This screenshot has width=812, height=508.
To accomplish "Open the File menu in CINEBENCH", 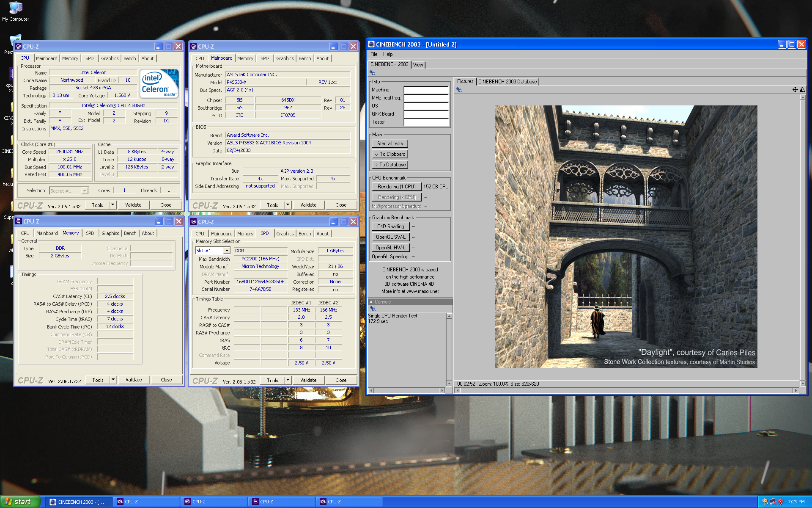I will [374, 54].
